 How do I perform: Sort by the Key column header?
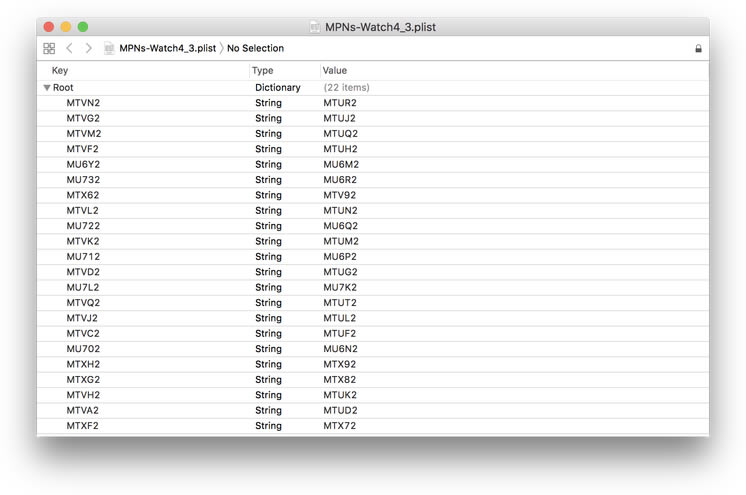pyautogui.click(x=60, y=71)
